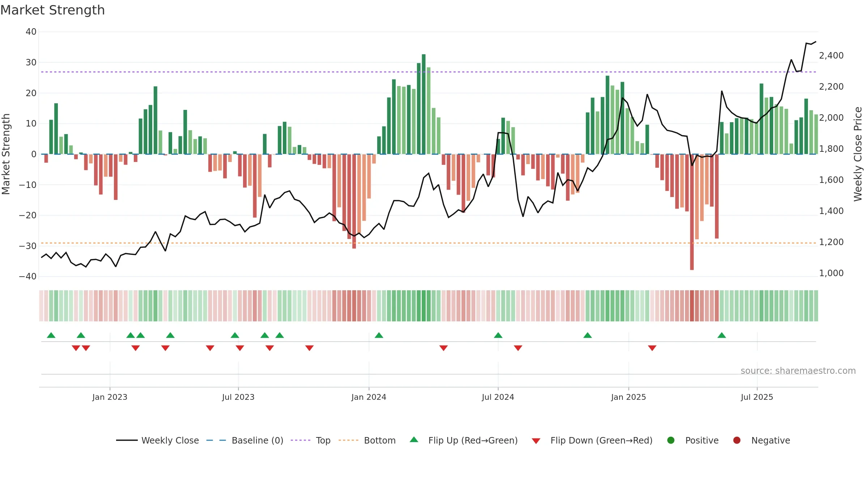Click the 40 left-axis tick label
This screenshot has height=488, width=868.
31,32
